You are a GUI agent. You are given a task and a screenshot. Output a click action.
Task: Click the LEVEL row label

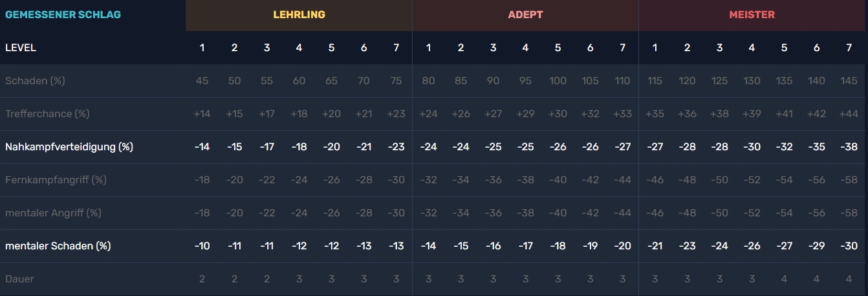click(x=21, y=48)
